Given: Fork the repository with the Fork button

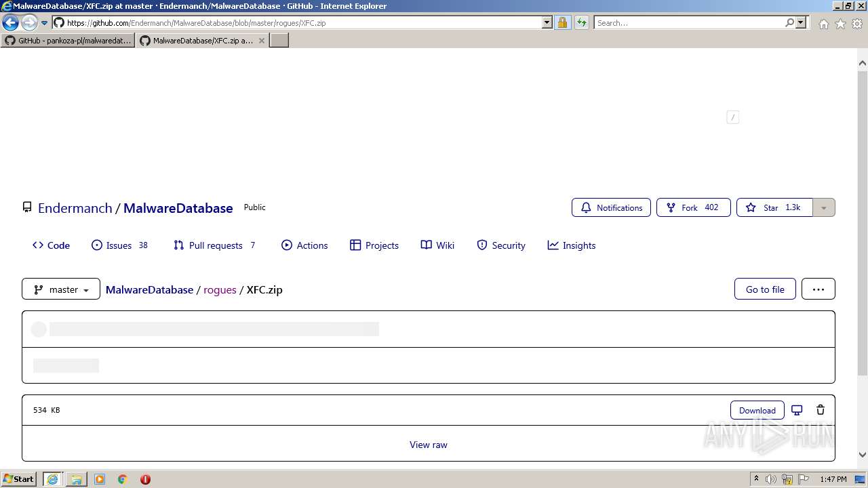Looking at the screenshot, I should 693,207.
